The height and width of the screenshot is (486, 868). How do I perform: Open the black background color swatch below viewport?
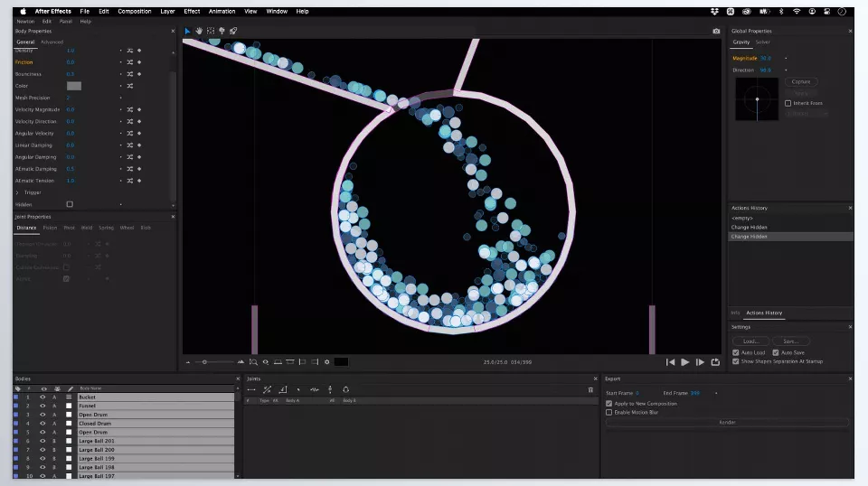click(x=342, y=362)
